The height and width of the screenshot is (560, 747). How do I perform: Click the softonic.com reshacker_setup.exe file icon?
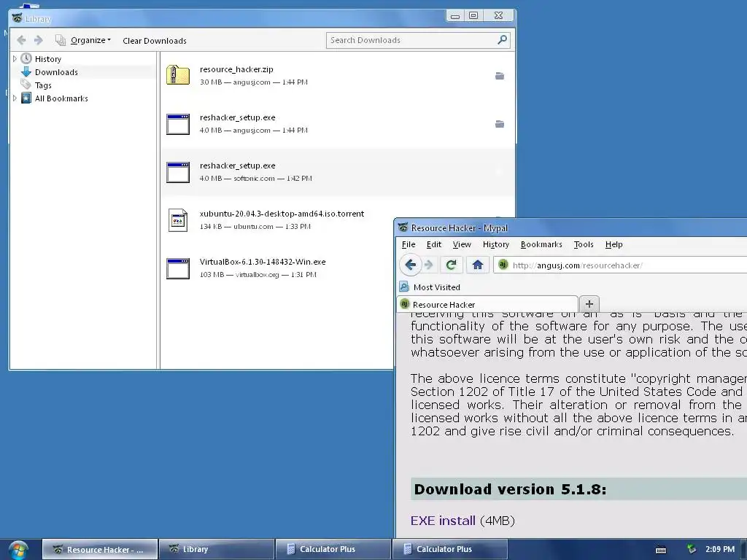pos(178,172)
